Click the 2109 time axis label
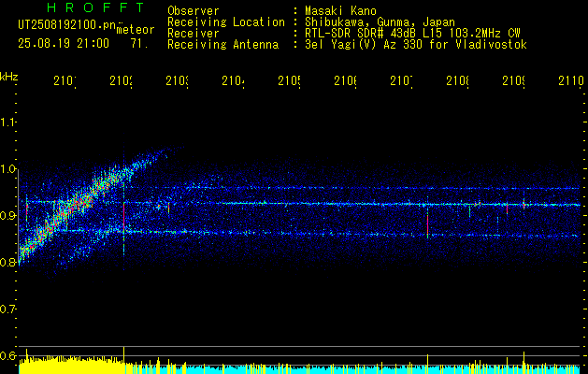 [513, 81]
